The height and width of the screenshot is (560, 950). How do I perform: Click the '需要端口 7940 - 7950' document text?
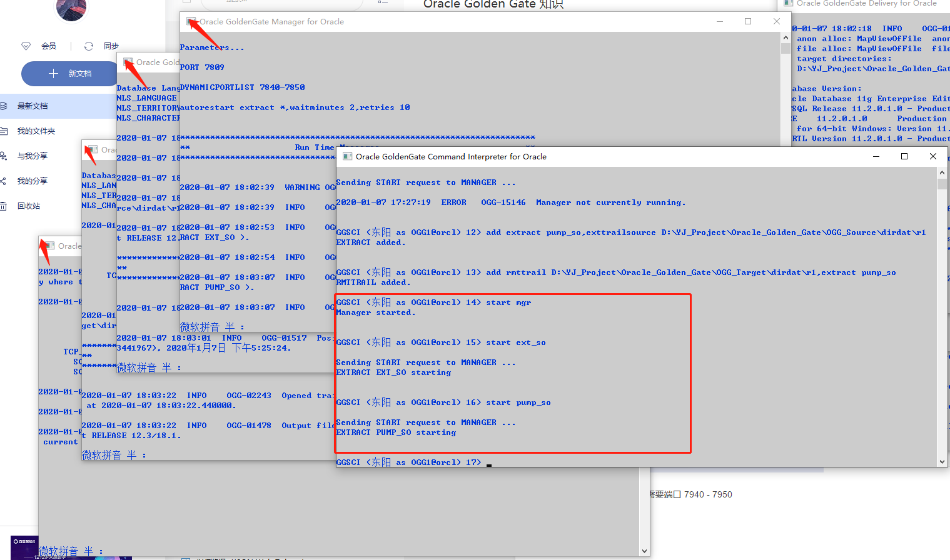pyautogui.click(x=691, y=494)
